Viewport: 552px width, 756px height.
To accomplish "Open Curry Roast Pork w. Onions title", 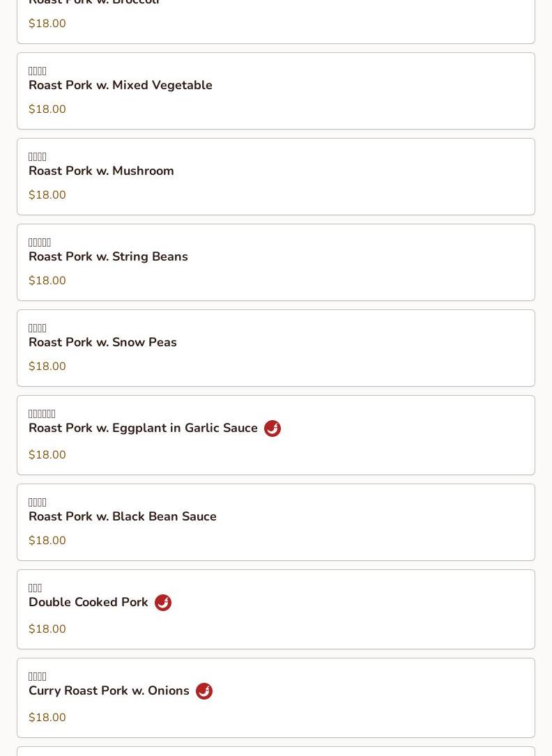I will coord(109,691).
